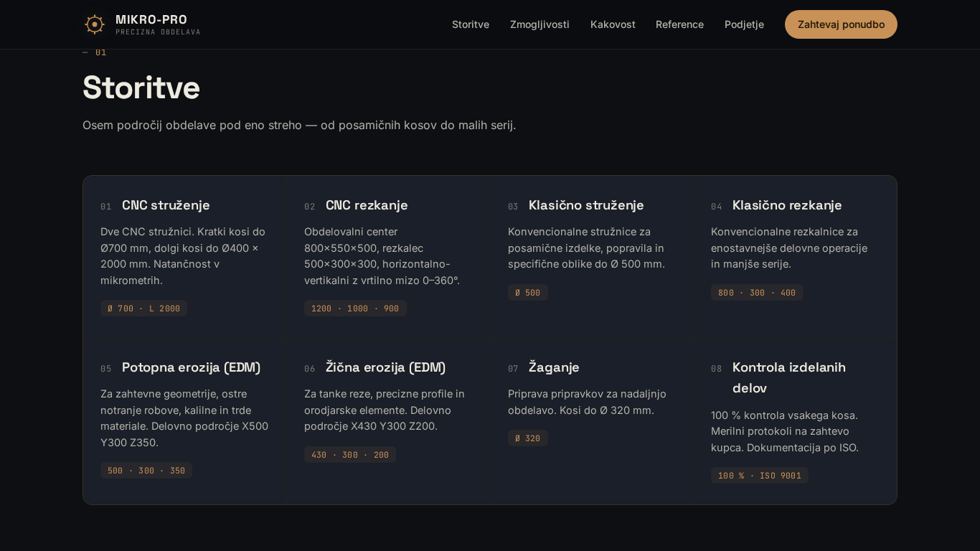Select Podjetje in the top navigation
The width and height of the screenshot is (980, 551).
click(744, 24)
